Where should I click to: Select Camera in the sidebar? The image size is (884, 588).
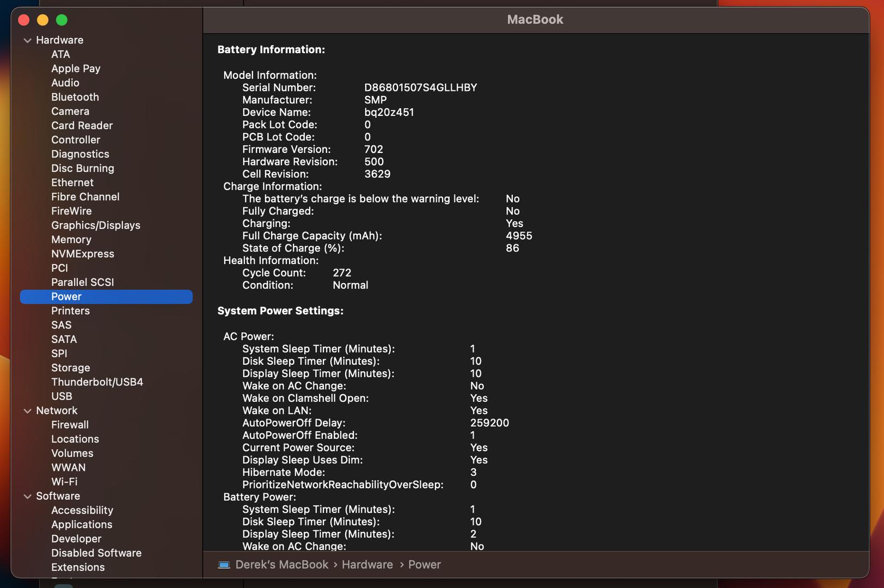click(70, 111)
